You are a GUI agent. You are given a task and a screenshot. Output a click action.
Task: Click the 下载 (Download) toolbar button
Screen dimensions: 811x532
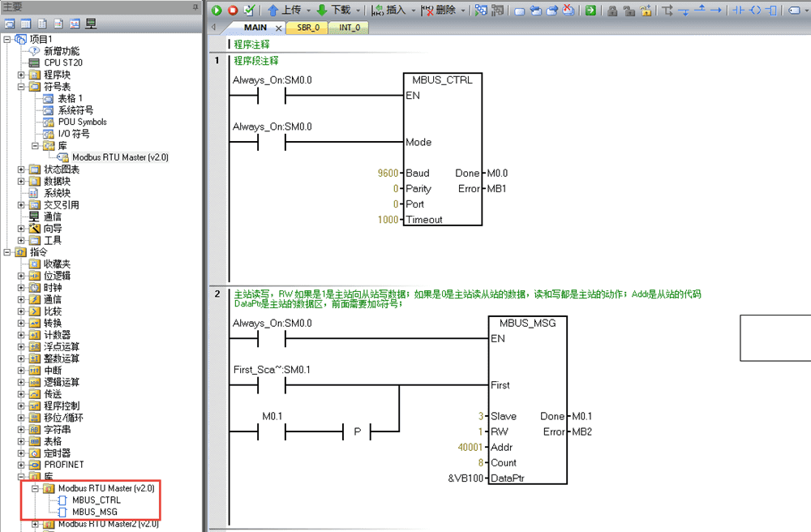point(333,11)
